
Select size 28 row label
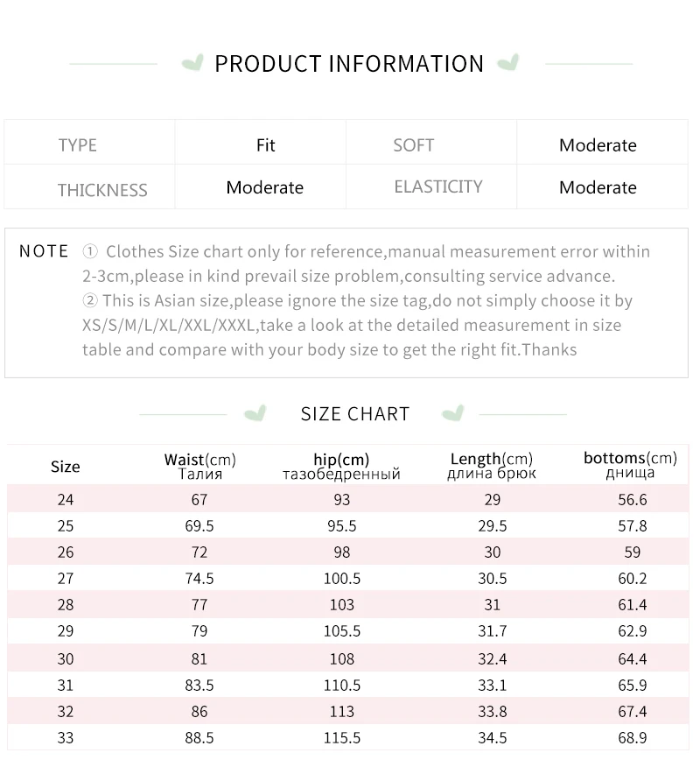[x=66, y=605]
